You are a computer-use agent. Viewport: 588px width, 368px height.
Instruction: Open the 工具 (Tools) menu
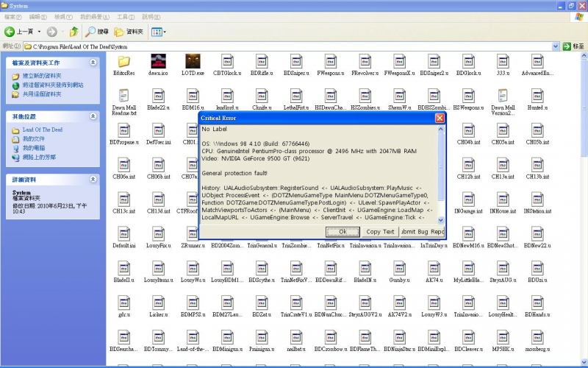[126, 16]
